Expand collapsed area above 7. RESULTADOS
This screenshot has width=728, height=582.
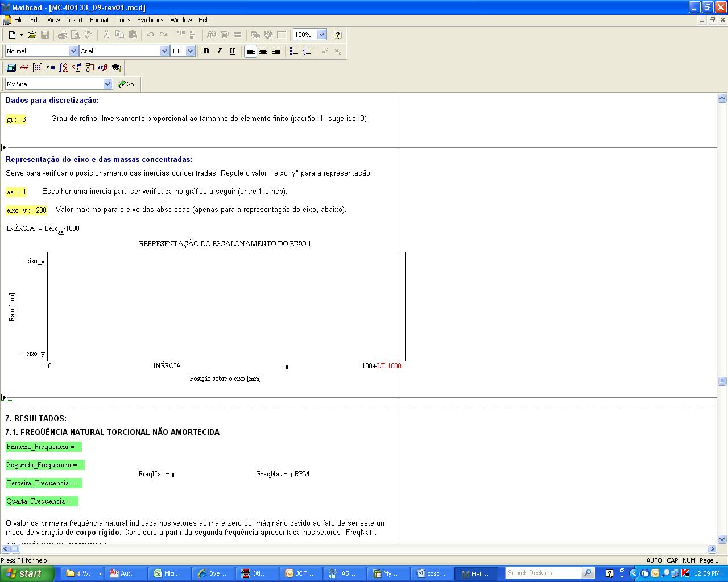[x=4, y=398]
